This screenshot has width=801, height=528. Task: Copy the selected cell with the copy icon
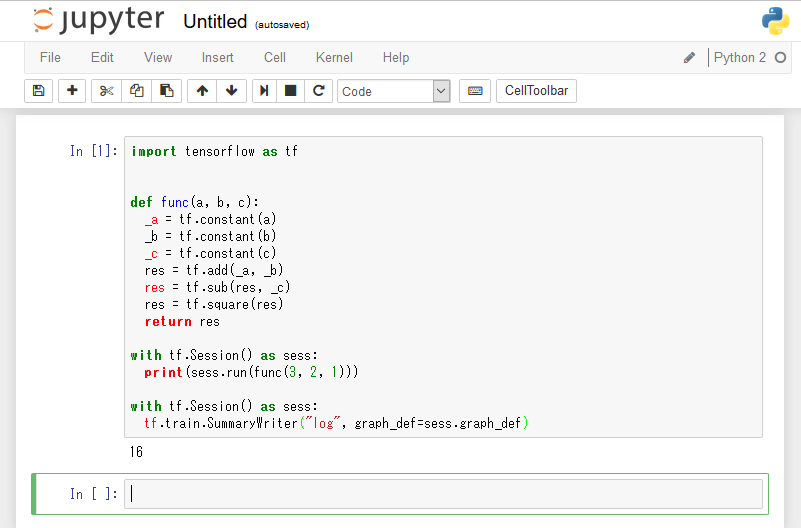(137, 91)
